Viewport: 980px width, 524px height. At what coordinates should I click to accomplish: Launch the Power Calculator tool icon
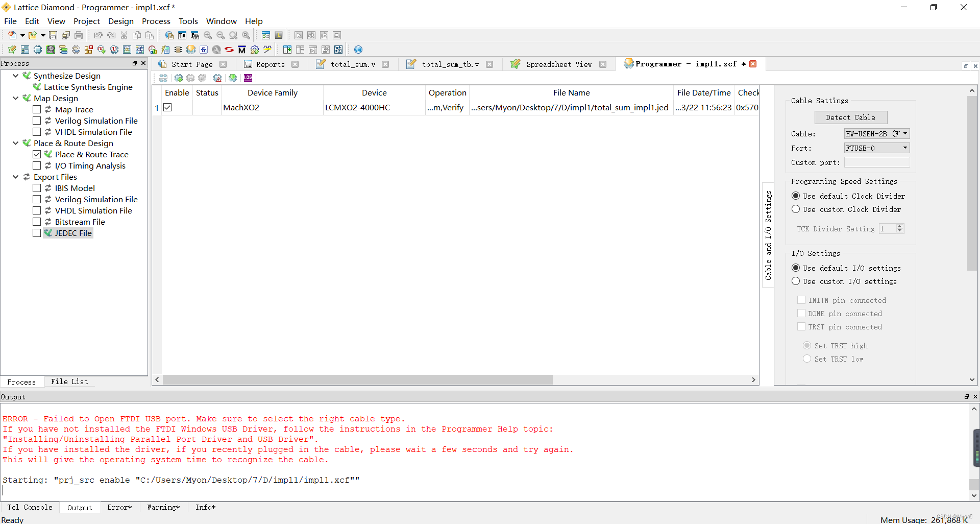tap(165, 50)
